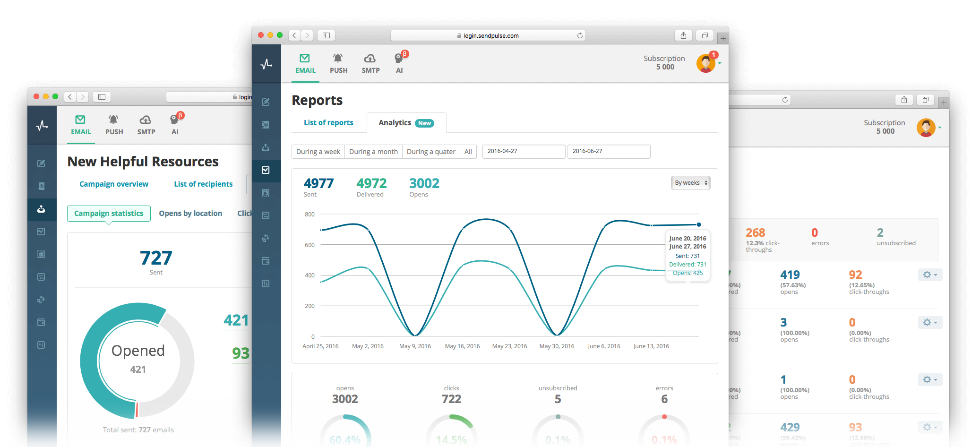Image resolution: width=980 pixels, height=447 pixels.
Task: Open the EMAIL section in the left window
Action: tap(81, 125)
